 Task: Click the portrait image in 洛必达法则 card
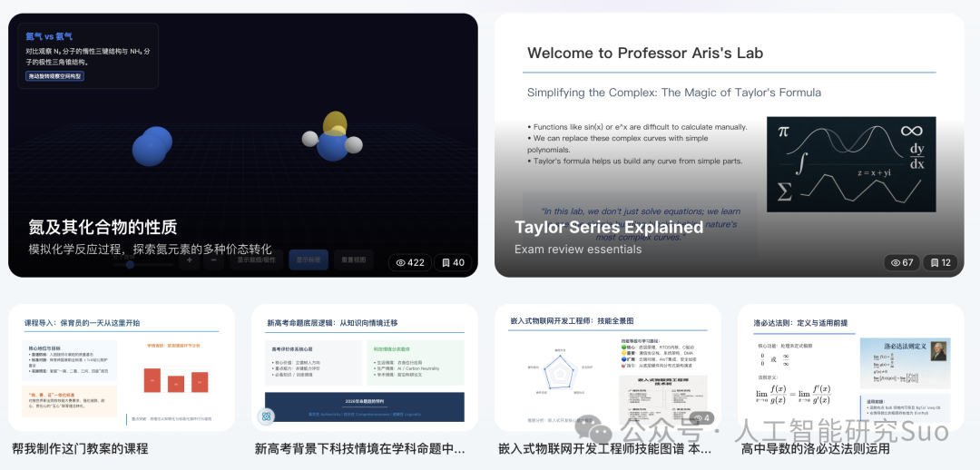click(x=937, y=350)
